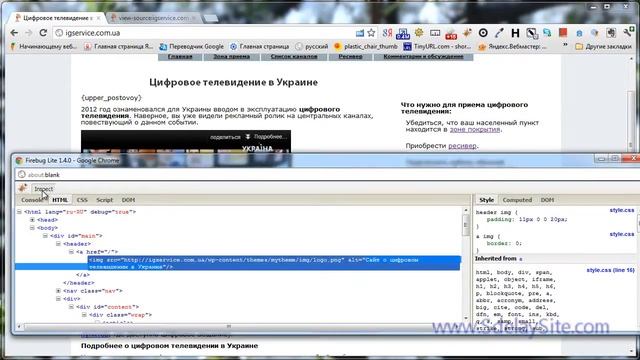
Task: Collapse the div class="wrap" node
Action: (84, 315)
